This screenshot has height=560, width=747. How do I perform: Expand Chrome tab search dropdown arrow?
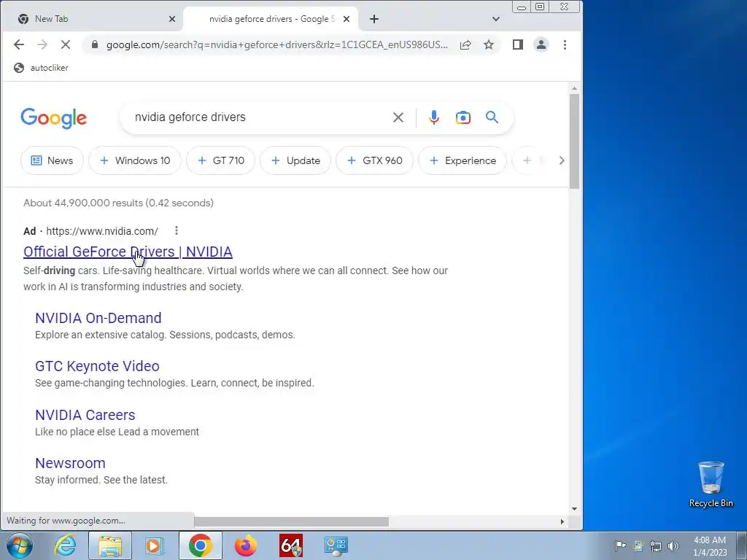[496, 19]
